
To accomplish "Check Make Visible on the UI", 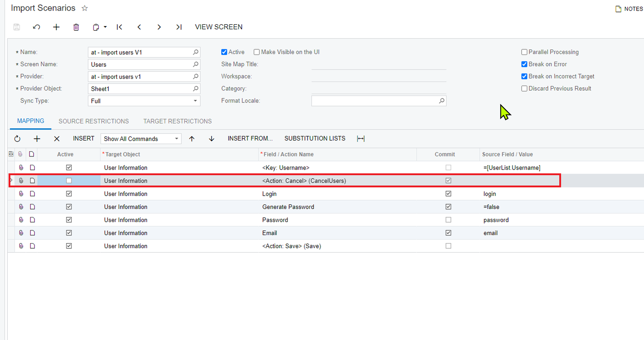I will coord(256,52).
